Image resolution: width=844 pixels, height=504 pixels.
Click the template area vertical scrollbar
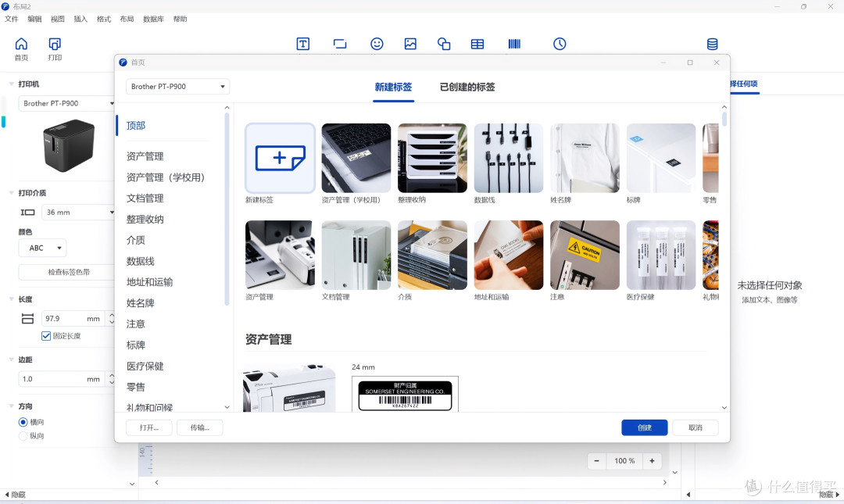[x=724, y=120]
